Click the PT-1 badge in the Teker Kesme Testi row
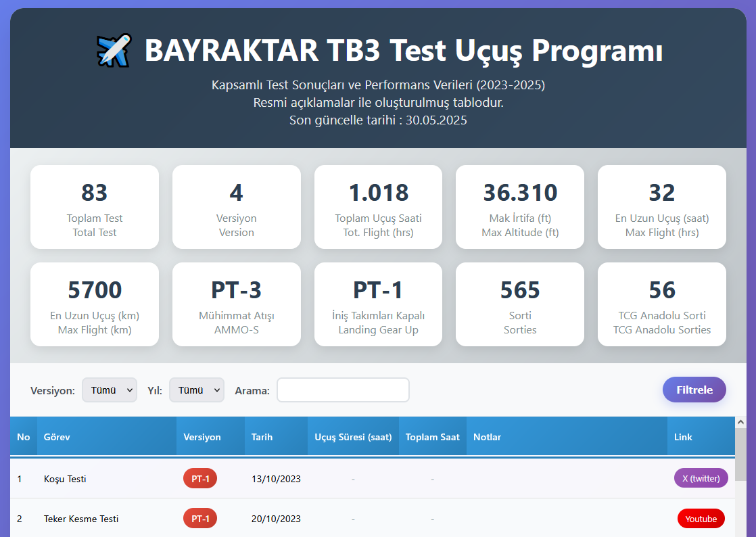Viewport: 756px width, 537px height. coord(200,519)
